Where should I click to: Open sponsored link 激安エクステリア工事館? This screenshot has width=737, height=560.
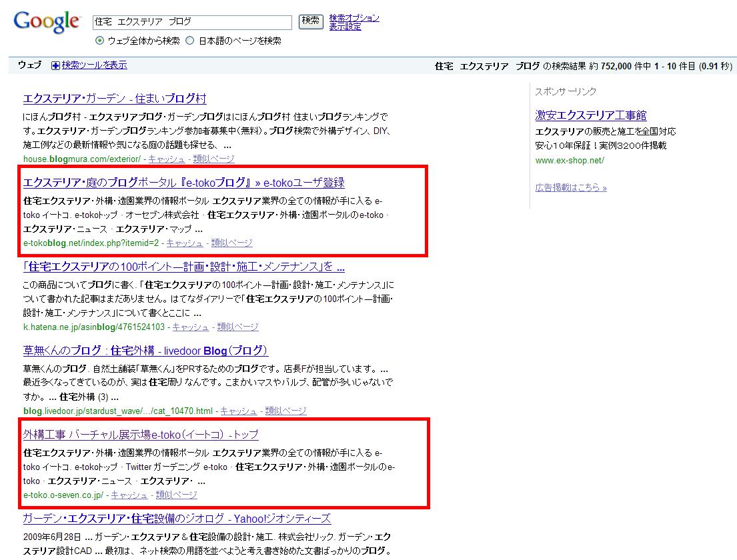(x=591, y=115)
